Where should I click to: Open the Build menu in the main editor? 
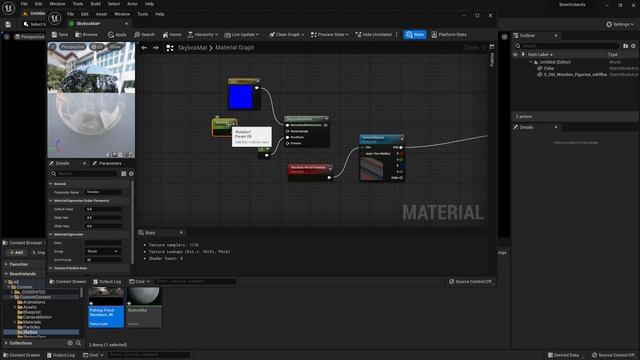coord(96,4)
